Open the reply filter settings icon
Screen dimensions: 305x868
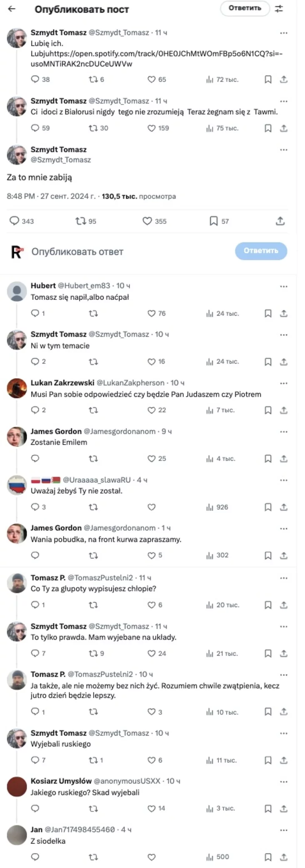coord(279,9)
